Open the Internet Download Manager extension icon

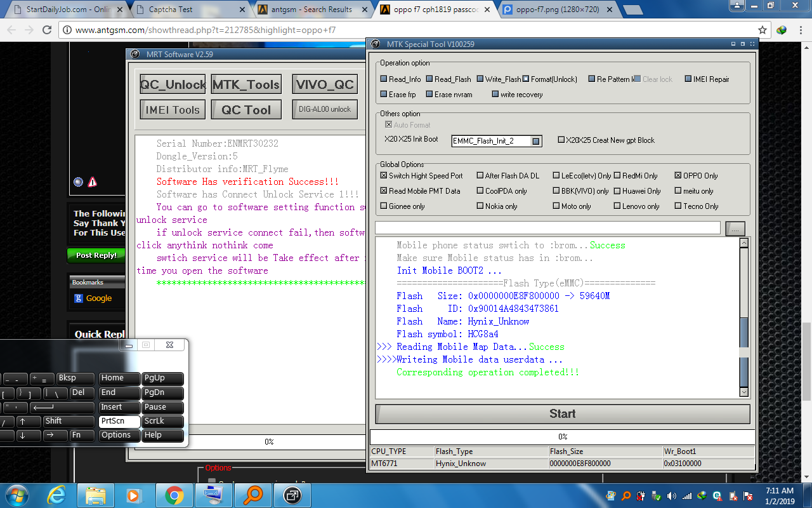[782, 30]
